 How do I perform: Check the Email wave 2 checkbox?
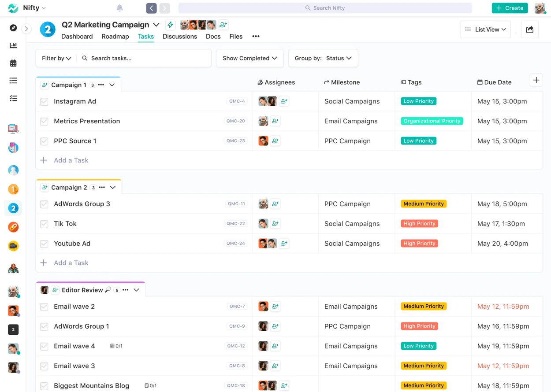point(44,306)
